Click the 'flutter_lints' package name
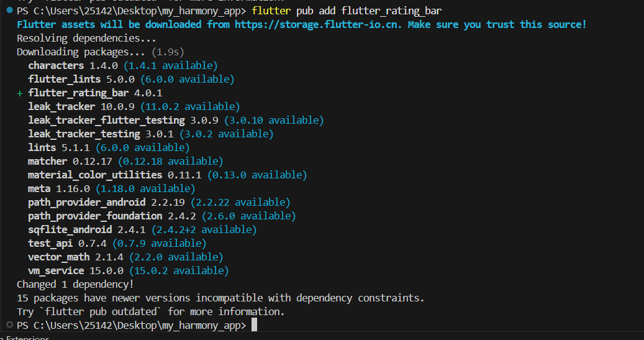 coord(64,80)
